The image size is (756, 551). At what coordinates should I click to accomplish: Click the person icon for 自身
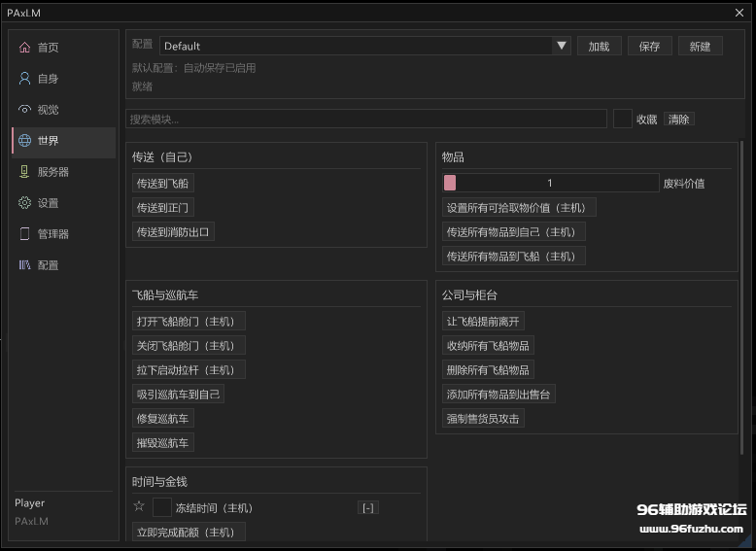coord(24,78)
